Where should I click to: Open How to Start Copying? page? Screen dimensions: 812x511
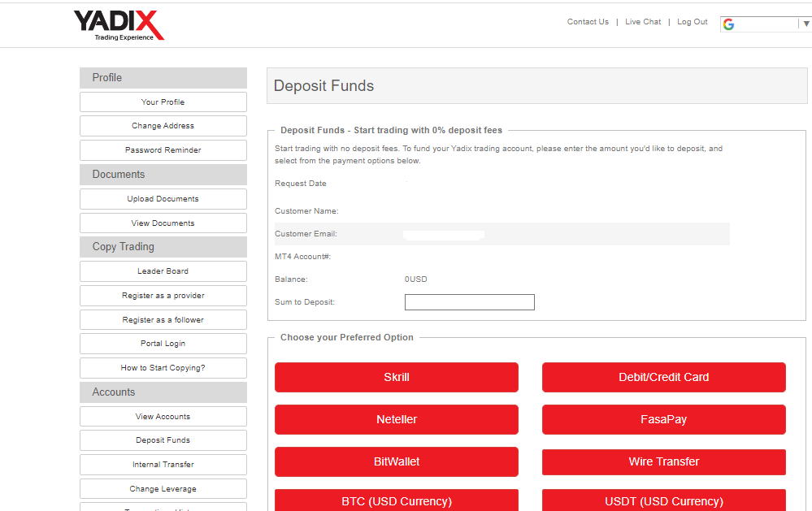(x=163, y=368)
